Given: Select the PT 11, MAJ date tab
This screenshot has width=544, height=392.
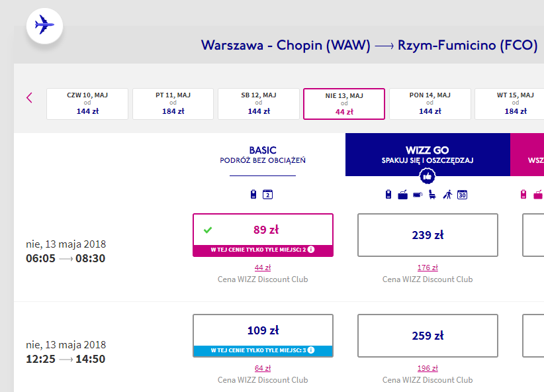Looking at the screenshot, I should click(x=173, y=104).
